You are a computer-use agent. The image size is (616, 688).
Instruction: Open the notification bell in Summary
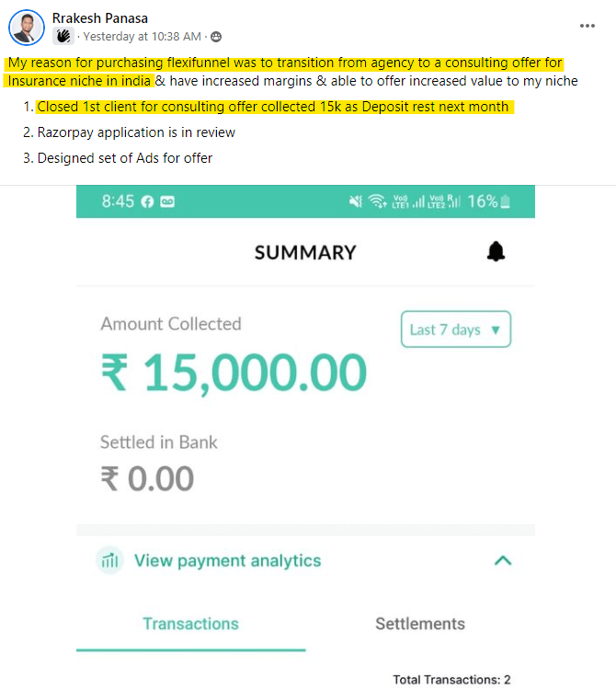496,252
